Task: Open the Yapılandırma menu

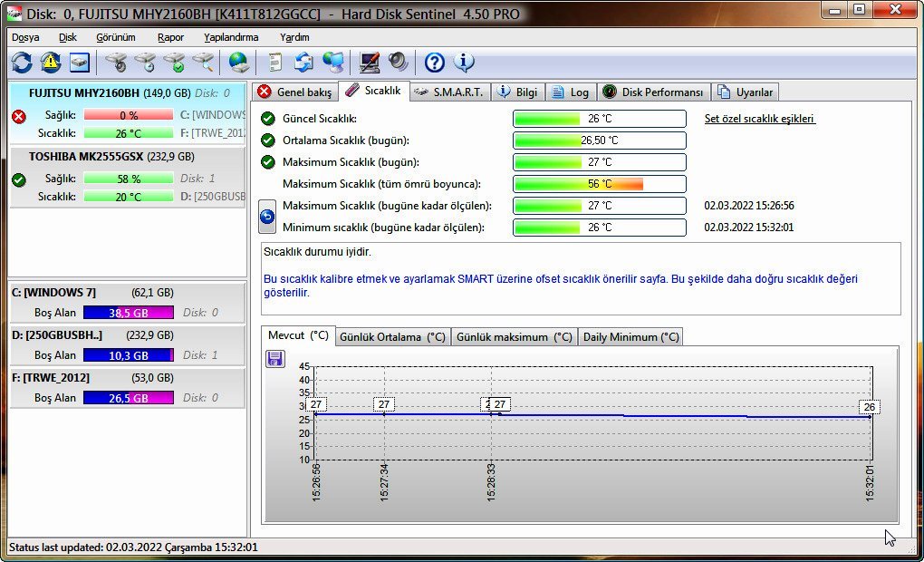Action: [231, 37]
